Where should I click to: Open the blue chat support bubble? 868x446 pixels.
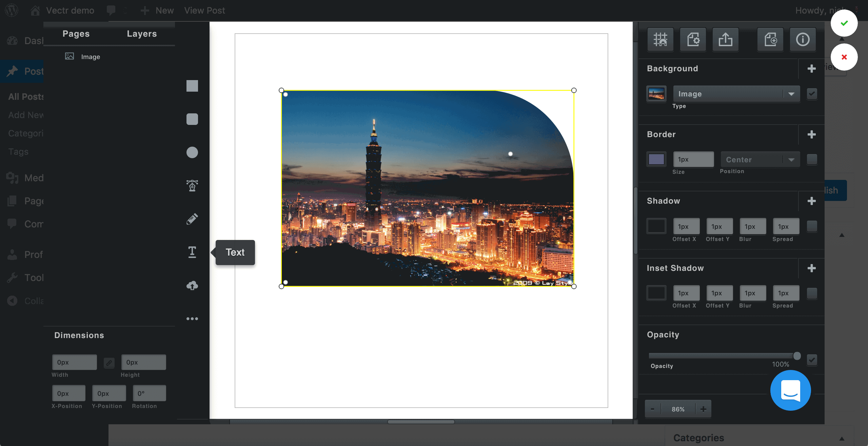click(x=791, y=390)
